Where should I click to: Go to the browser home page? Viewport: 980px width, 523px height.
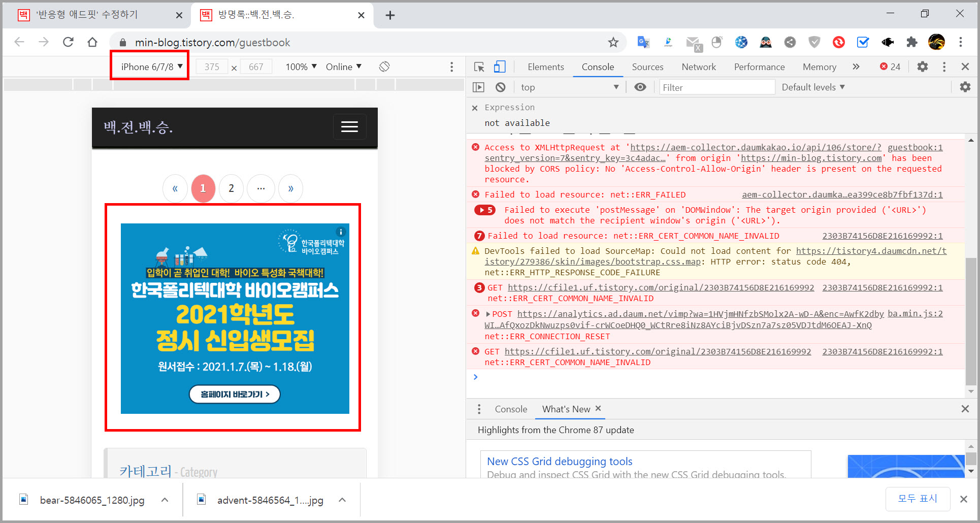[x=92, y=42]
